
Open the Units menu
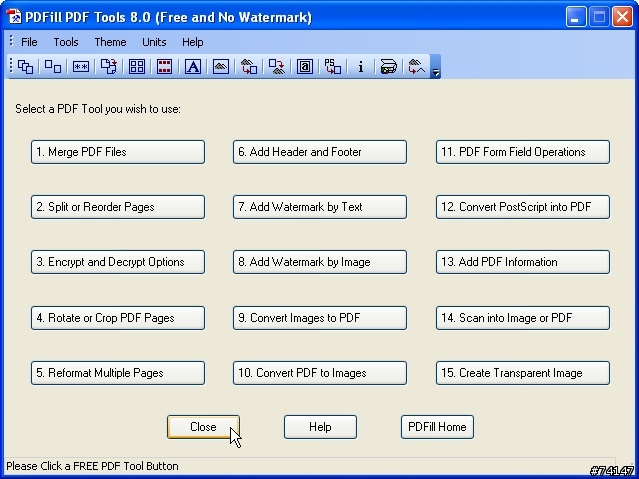[154, 42]
